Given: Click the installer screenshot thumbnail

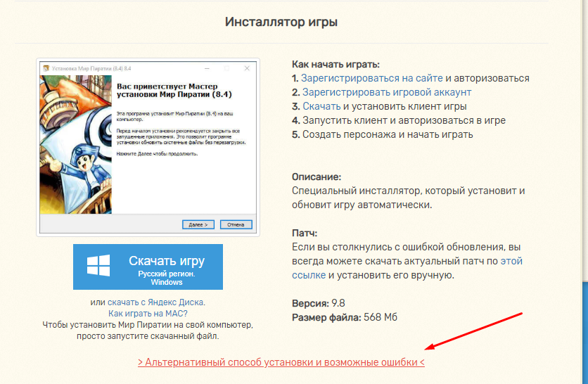Looking at the screenshot, I should pos(148,148).
